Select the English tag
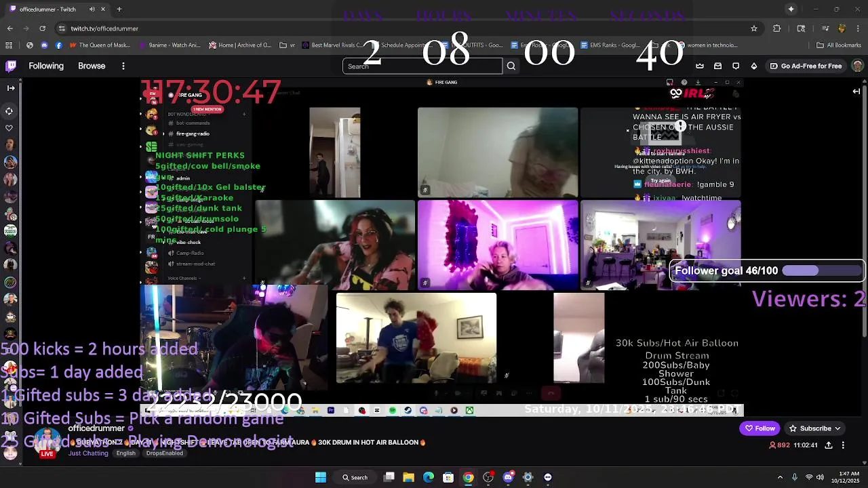The height and width of the screenshot is (488, 868). [x=125, y=453]
